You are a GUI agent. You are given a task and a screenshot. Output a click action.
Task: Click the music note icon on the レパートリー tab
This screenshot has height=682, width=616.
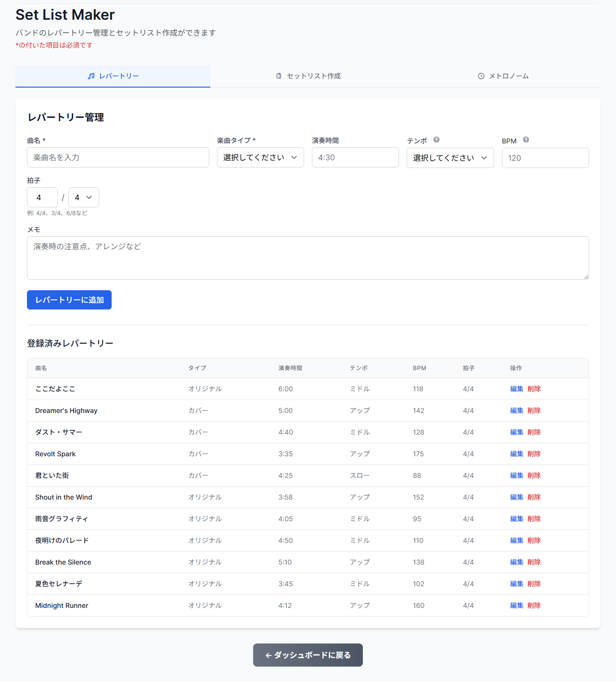[x=91, y=76]
